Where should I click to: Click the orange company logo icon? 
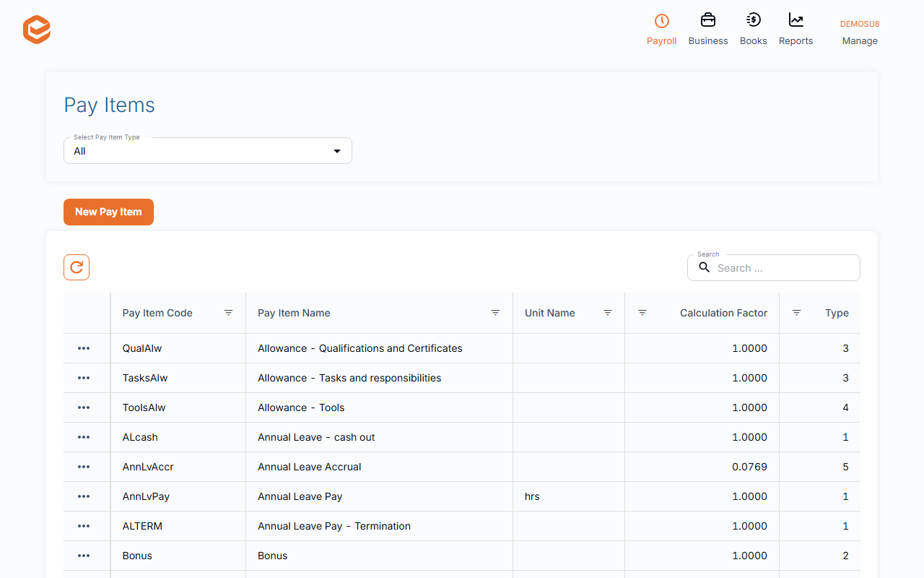(37, 30)
